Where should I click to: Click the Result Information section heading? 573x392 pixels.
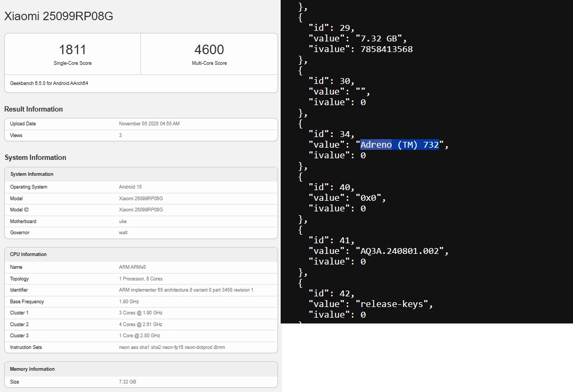33,109
